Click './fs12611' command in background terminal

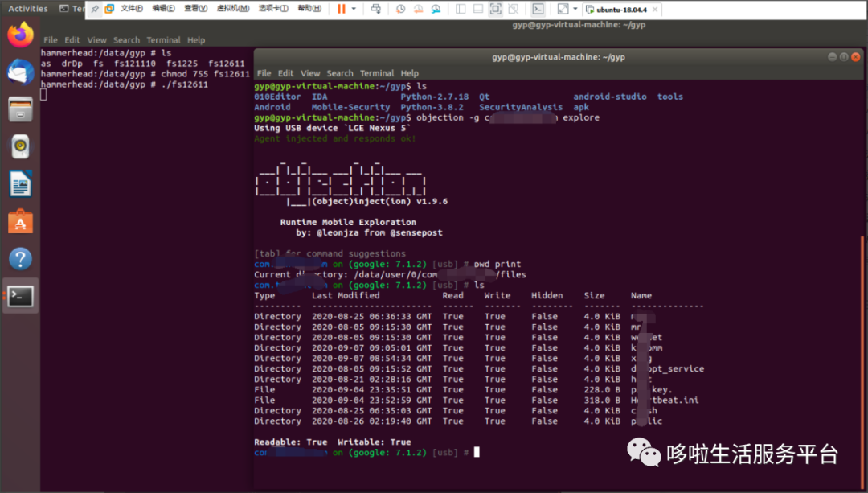184,84
